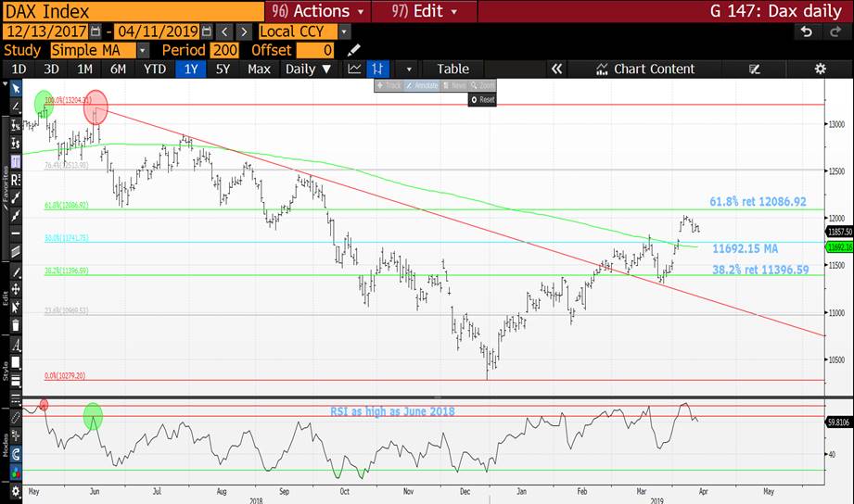Click the Period field showing 200
The width and height of the screenshot is (854, 504).
point(225,51)
